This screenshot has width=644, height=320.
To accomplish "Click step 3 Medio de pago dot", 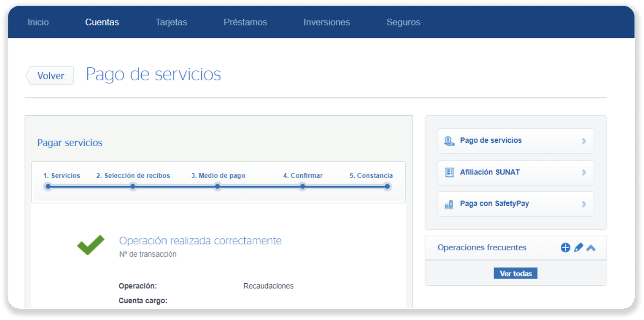I will click(x=217, y=186).
